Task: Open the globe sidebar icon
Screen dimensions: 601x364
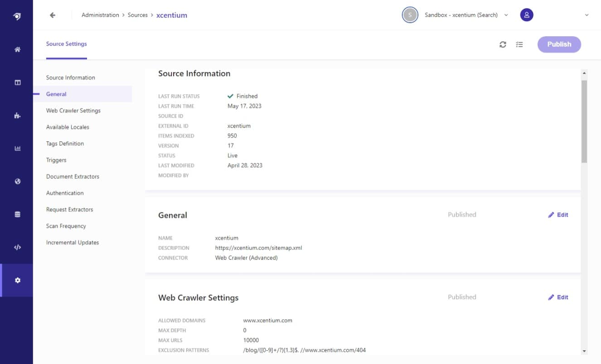Action: [17, 182]
